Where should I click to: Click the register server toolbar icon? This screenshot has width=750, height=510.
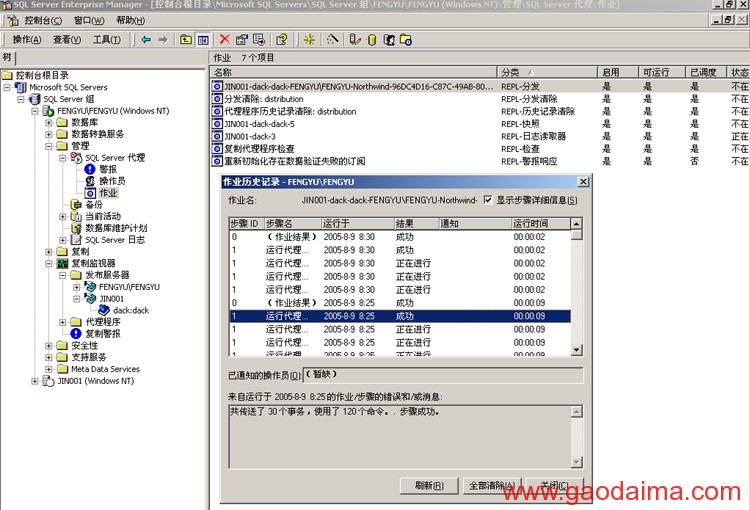point(354,40)
